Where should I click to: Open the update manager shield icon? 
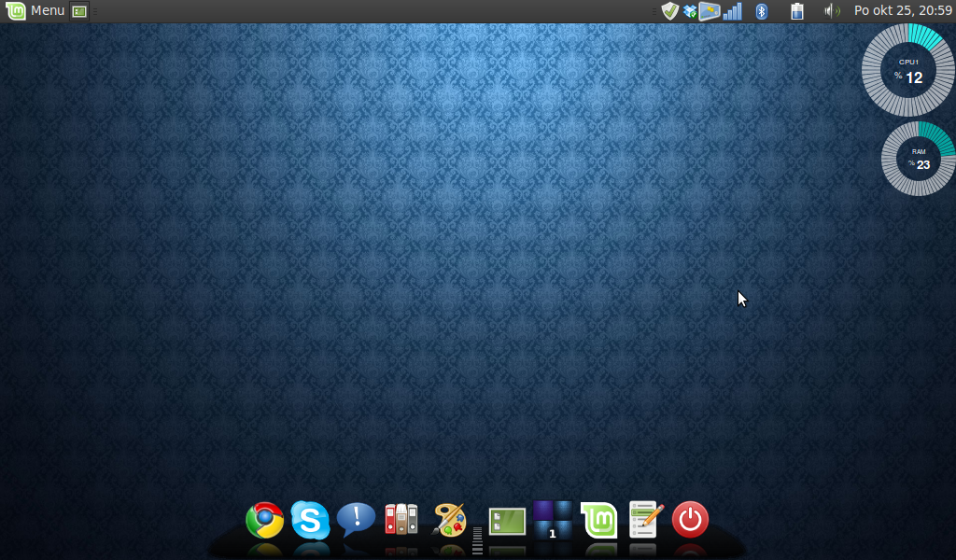pyautogui.click(x=670, y=11)
